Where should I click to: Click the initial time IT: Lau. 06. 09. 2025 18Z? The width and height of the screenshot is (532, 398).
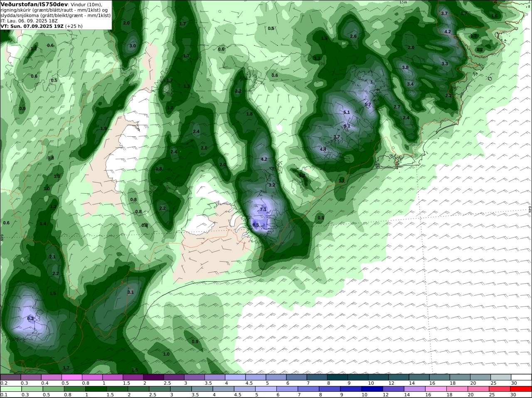pos(29,21)
